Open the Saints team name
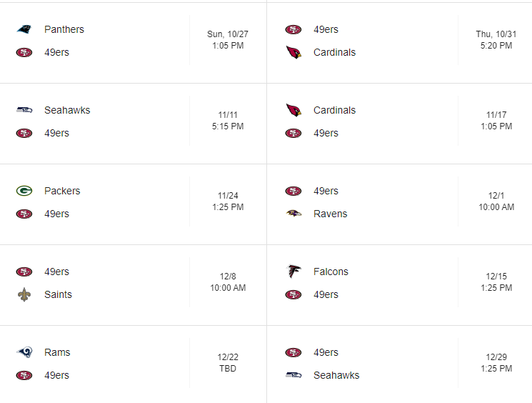 coord(58,294)
